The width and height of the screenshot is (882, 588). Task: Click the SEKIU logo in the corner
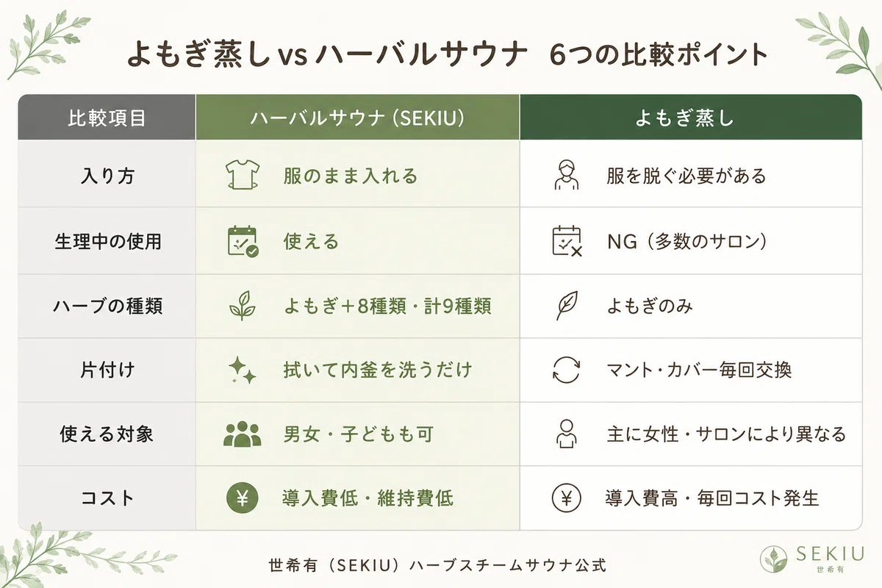pos(812,557)
